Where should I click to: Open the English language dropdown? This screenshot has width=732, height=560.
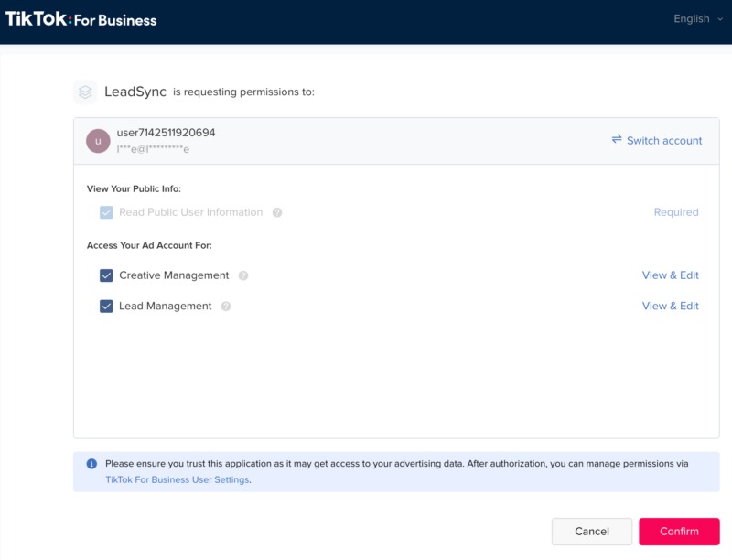(691, 18)
